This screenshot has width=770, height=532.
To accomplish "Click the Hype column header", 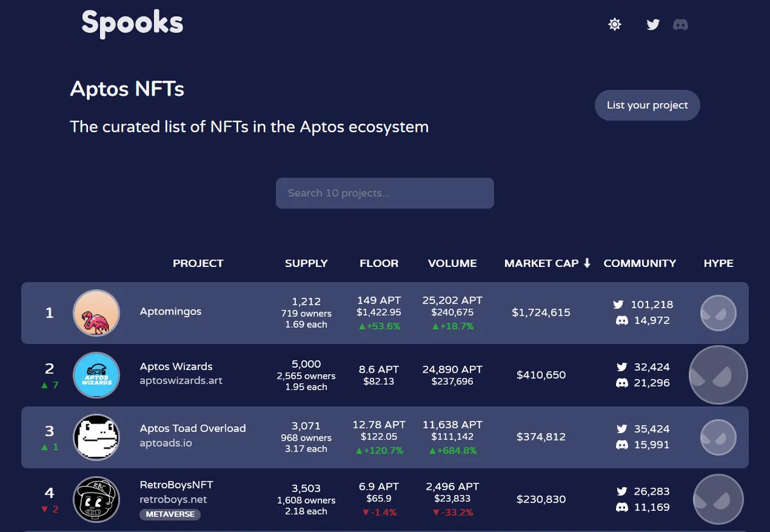I will click(x=719, y=263).
